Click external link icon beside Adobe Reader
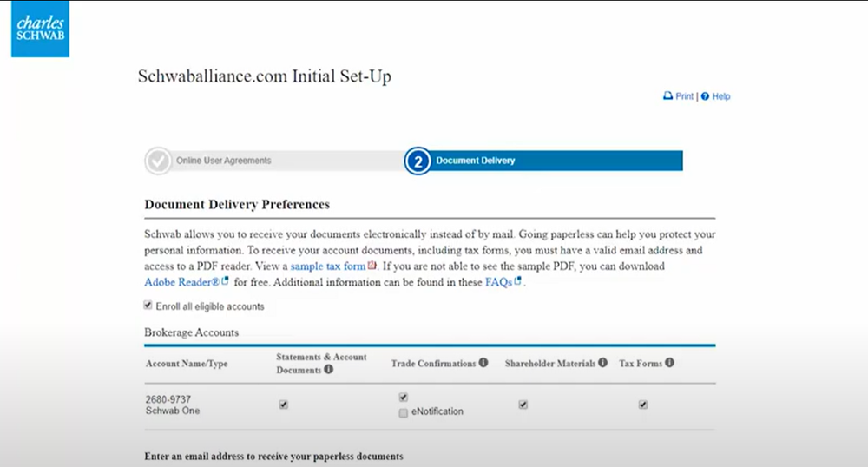The width and height of the screenshot is (868, 467). (x=225, y=281)
